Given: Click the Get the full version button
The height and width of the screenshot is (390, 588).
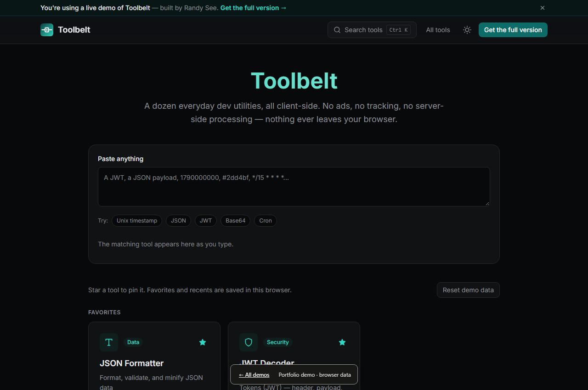Looking at the screenshot, I should [x=513, y=30].
